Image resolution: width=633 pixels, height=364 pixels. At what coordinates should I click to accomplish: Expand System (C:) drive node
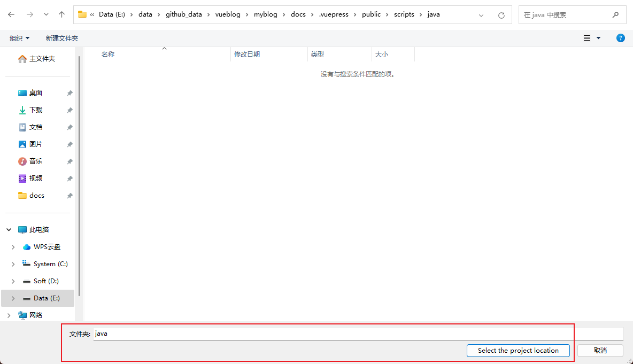point(13,264)
